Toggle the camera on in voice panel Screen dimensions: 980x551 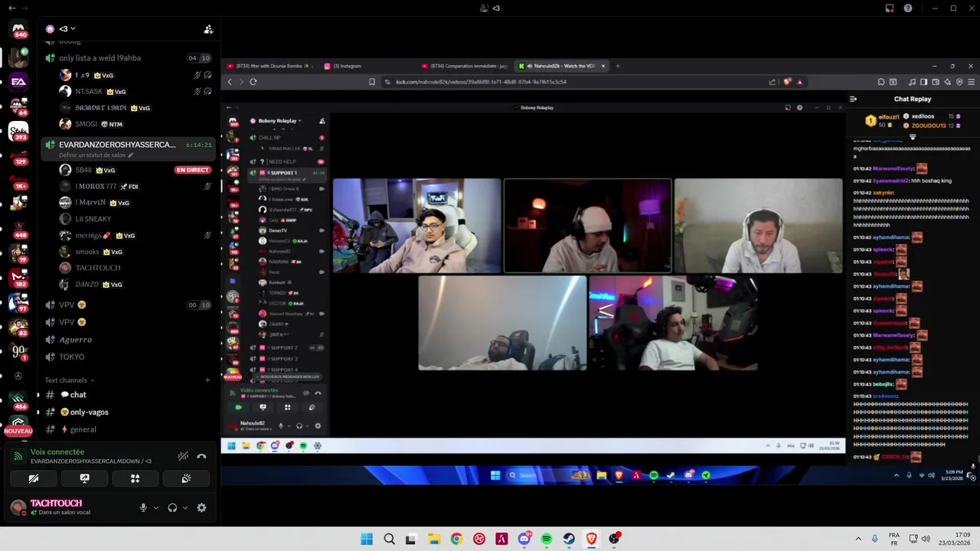pos(34,478)
